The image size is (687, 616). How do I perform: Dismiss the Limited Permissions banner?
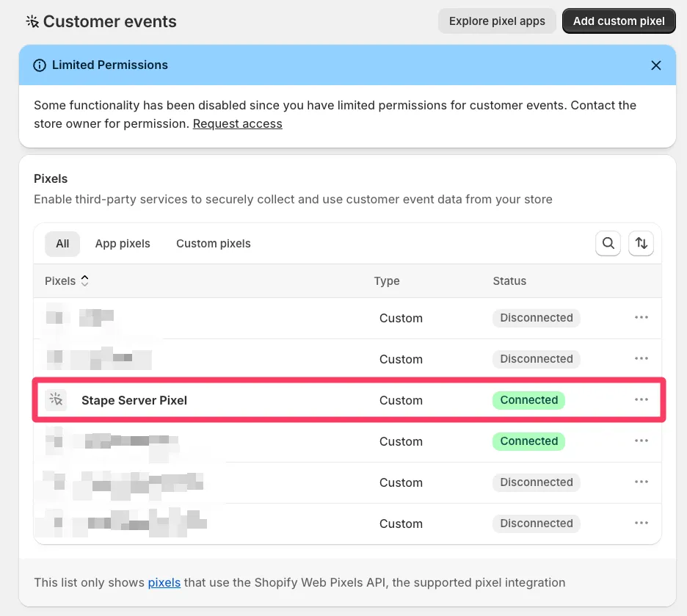pyautogui.click(x=656, y=65)
